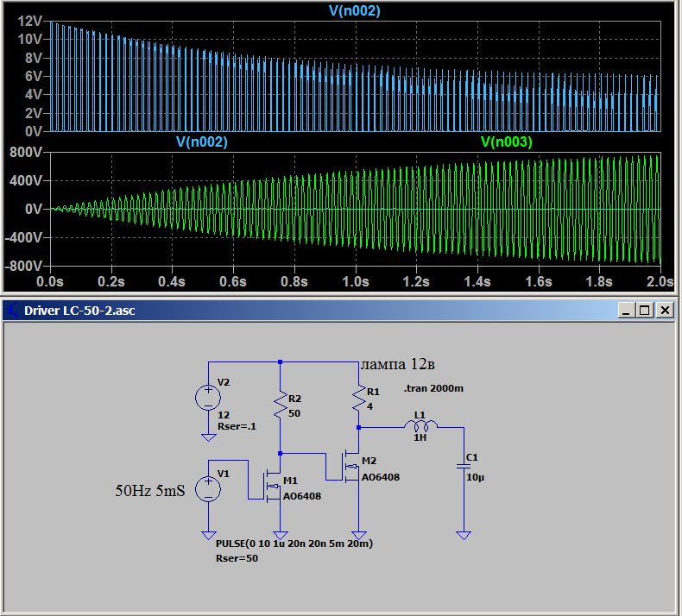
Task: Select the C1 capacitor symbol
Action: [x=464, y=465]
